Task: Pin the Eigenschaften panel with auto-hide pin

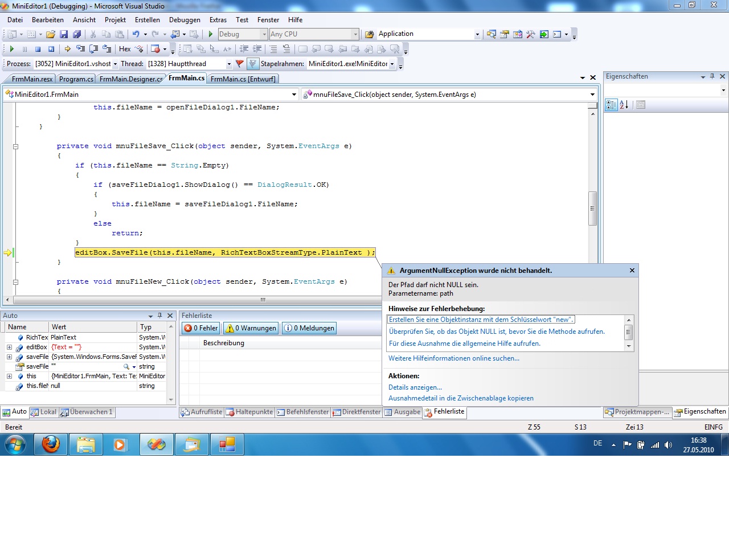Action: (x=712, y=76)
